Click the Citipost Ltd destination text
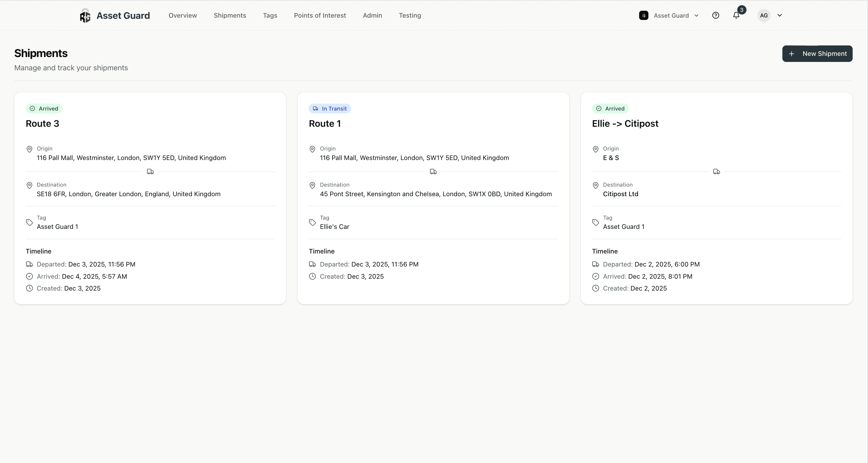The image size is (868, 463). [x=621, y=194]
